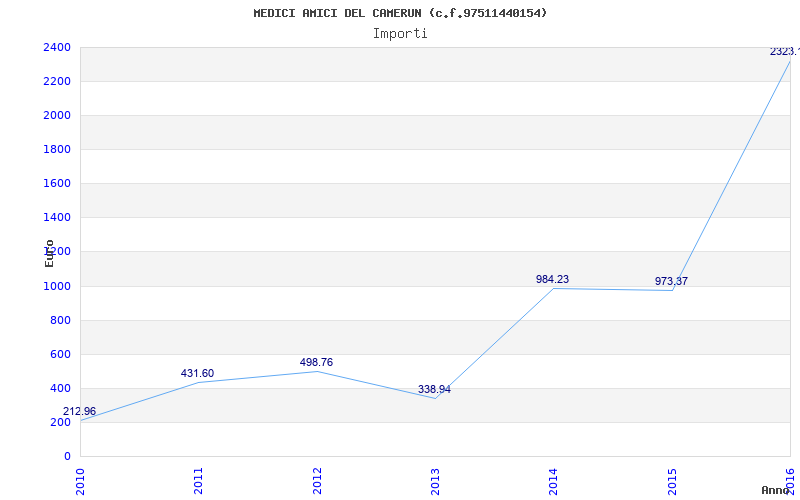
Task: Click the 1000 y-axis tick label
Action: coord(57,286)
